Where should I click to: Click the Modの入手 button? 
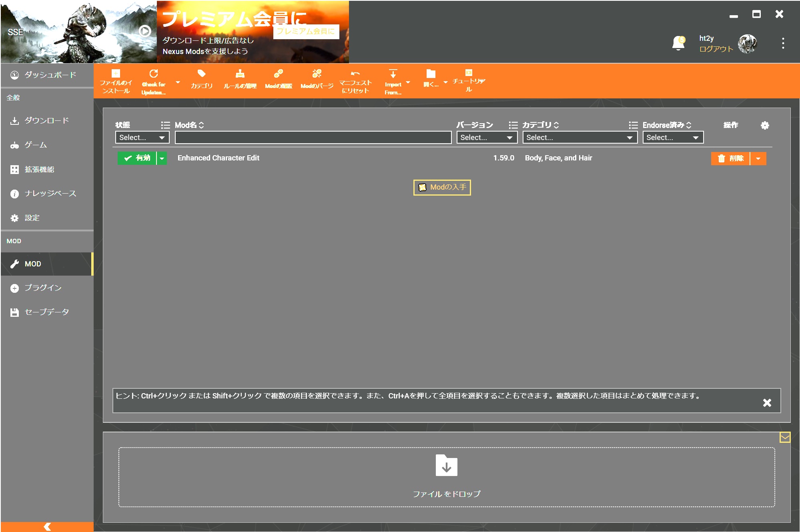(442, 187)
